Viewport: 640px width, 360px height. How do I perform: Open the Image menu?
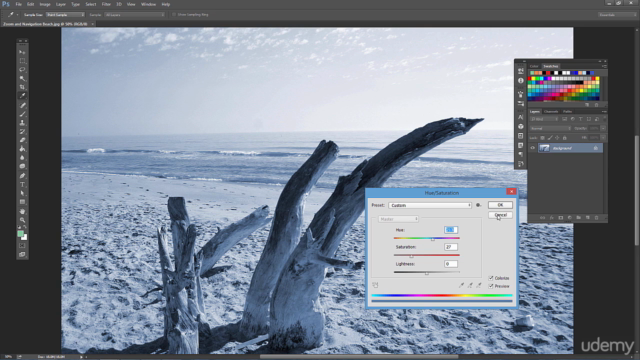point(45,4)
